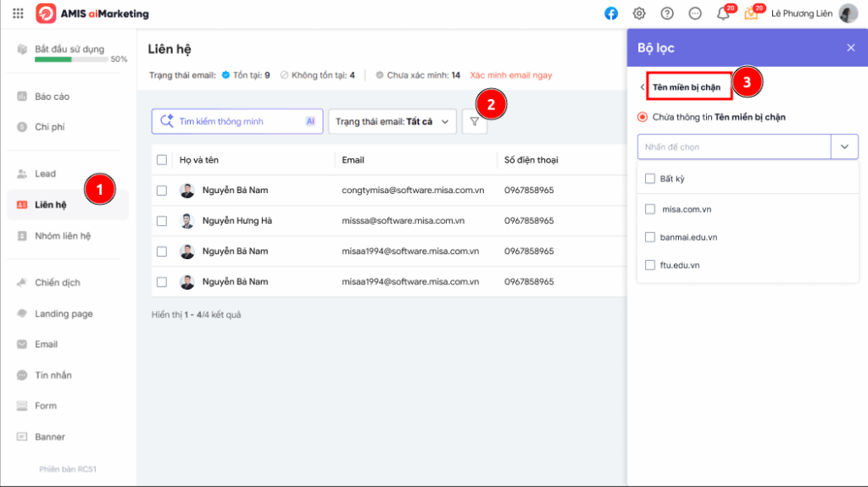Viewport: 868px width, 487px height.
Task: Go to Chiến dịch in sidebar
Action: click(58, 283)
